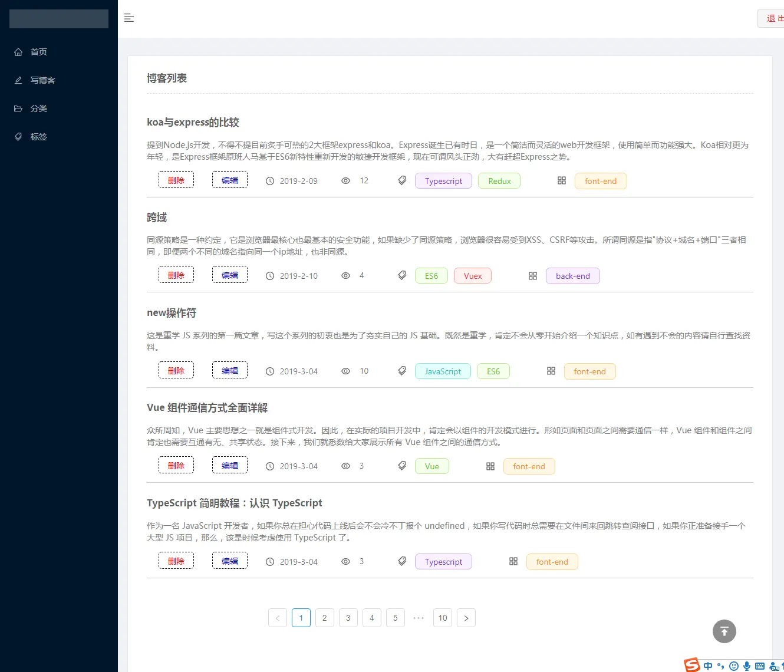The image size is (784, 672).
Task: Edit the 跨域 post
Action: pyautogui.click(x=230, y=275)
